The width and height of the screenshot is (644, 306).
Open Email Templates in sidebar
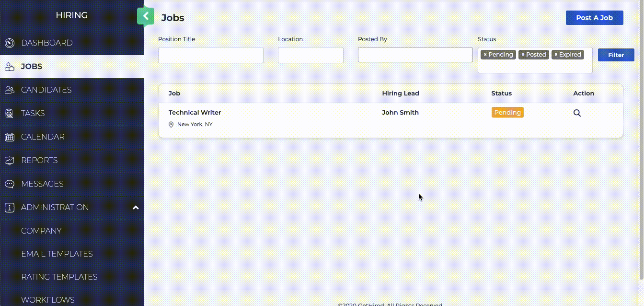point(57,254)
